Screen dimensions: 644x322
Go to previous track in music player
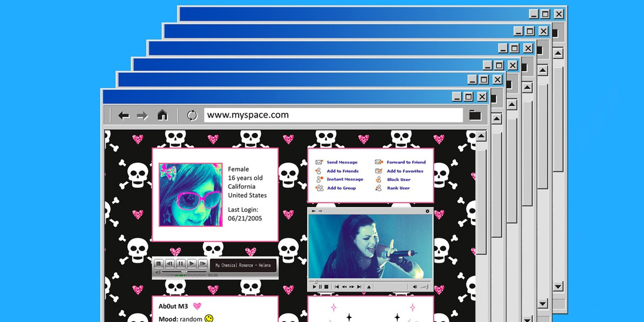170,264
